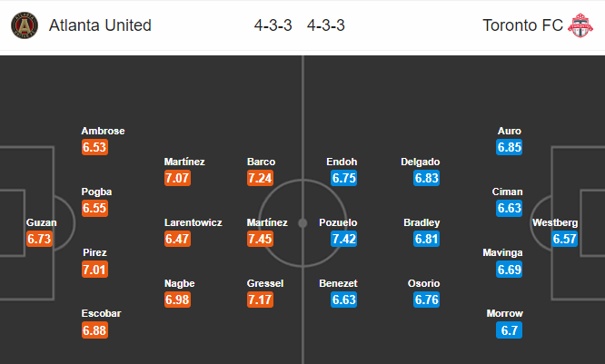
Task: Click Escobar's 6.88 rating badge
Action: (x=94, y=330)
